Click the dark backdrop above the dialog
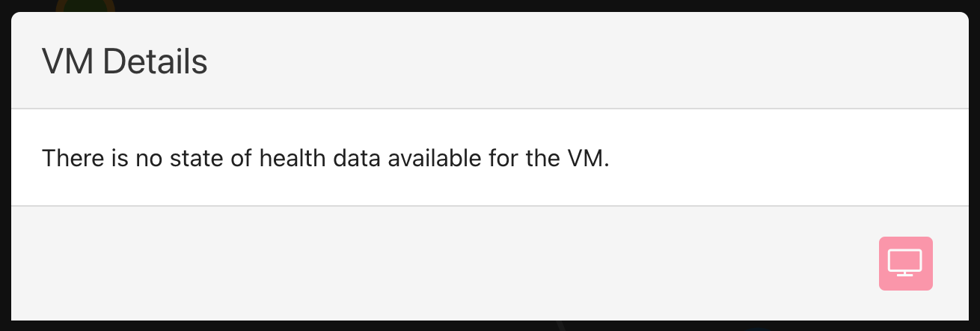The height and width of the screenshot is (331, 980). 524,5
